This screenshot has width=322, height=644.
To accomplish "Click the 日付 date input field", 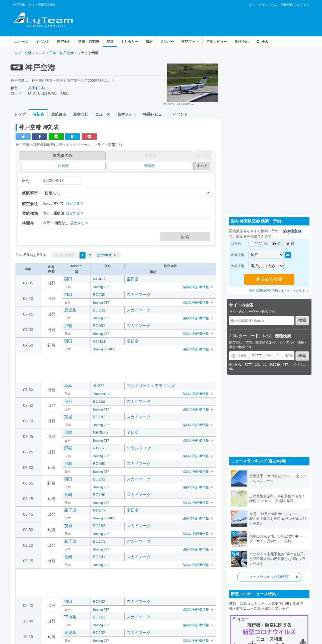I will tap(62, 181).
